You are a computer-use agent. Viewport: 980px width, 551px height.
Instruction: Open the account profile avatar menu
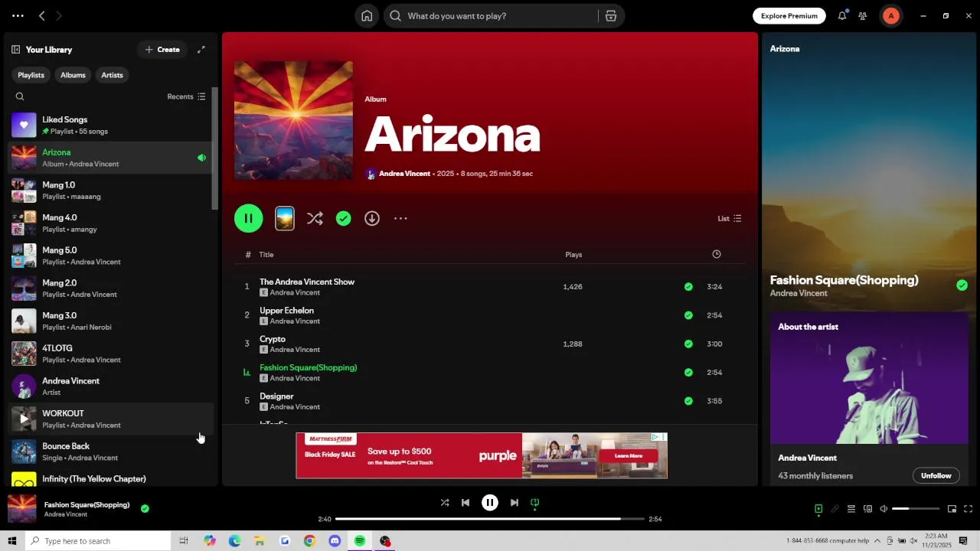pos(890,16)
